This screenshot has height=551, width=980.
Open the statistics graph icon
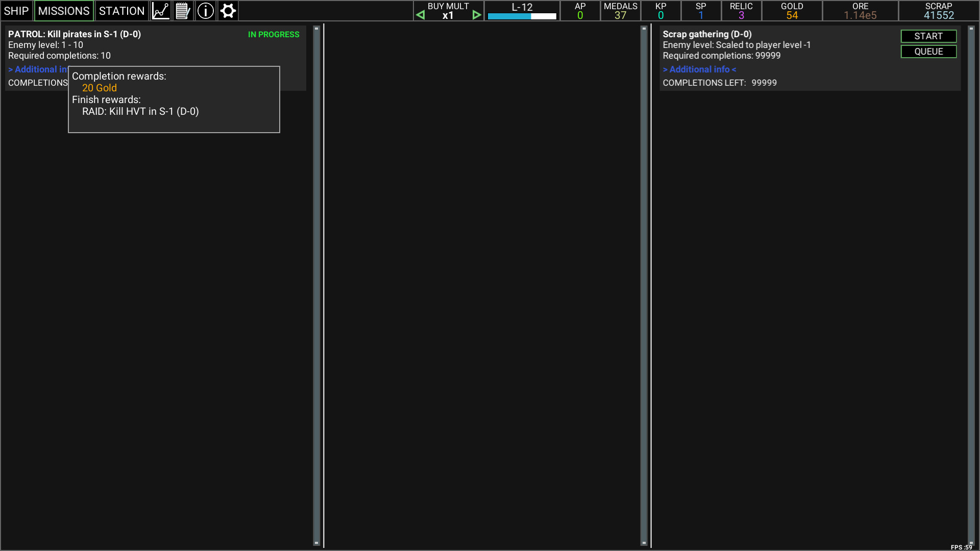click(x=160, y=11)
